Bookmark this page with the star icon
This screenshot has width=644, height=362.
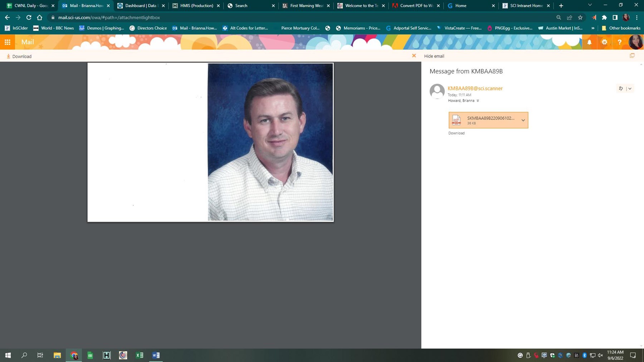[x=580, y=18]
